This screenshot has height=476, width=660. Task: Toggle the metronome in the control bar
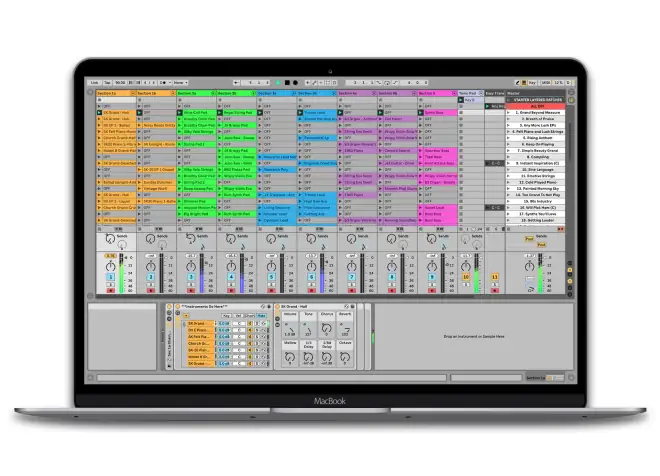point(163,82)
